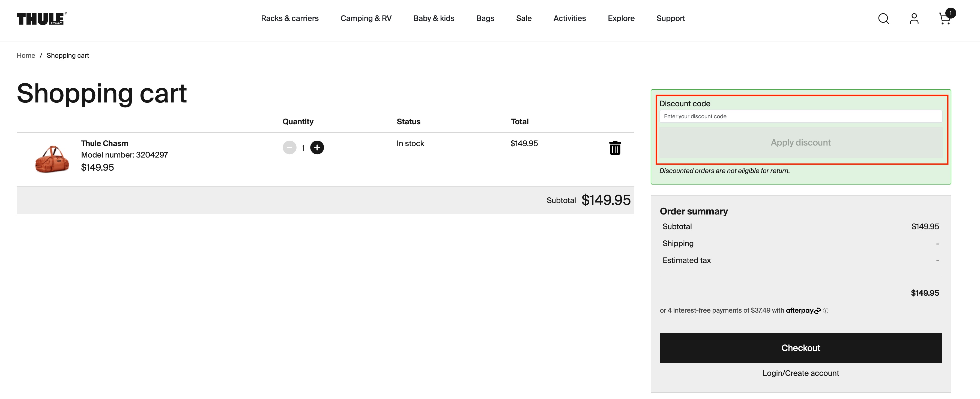Viewport: 980px width, 399px height.
Task: Open the Support menu
Action: click(x=670, y=18)
